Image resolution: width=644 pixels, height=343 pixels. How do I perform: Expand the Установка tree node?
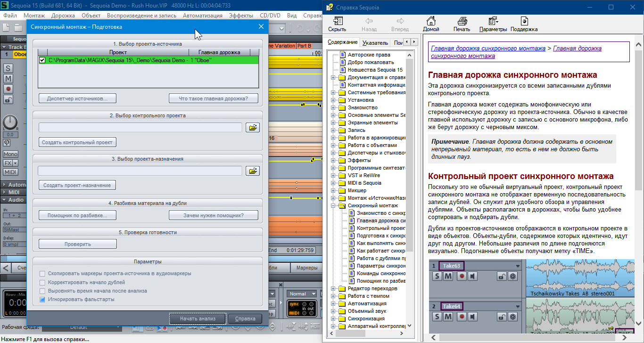pyautogui.click(x=333, y=100)
